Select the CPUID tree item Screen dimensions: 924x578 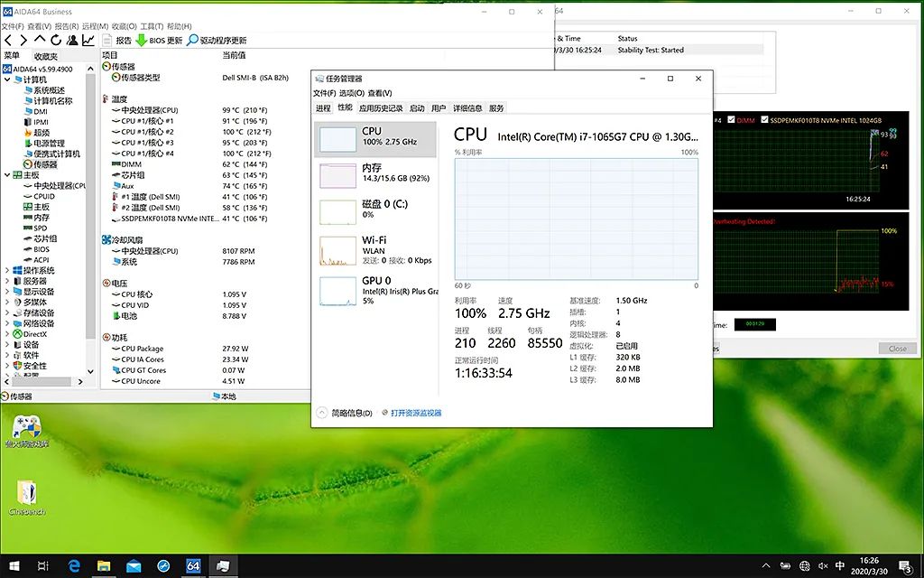click(x=39, y=196)
